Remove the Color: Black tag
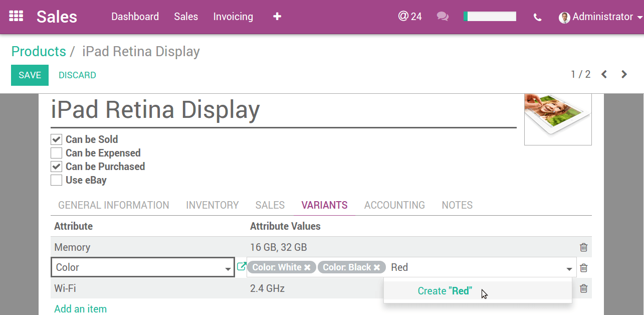Screen dimensions: 644x315 pyautogui.click(x=378, y=267)
